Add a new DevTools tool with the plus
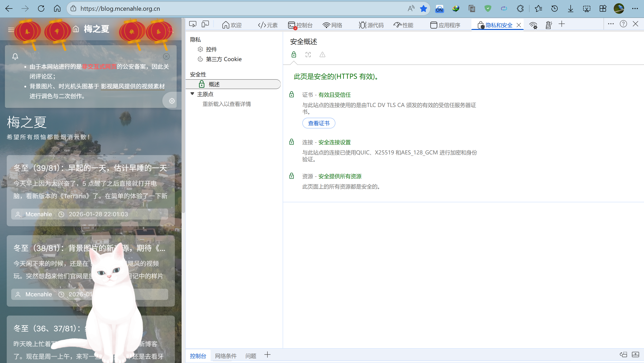This screenshot has height=363, width=644. click(562, 24)
